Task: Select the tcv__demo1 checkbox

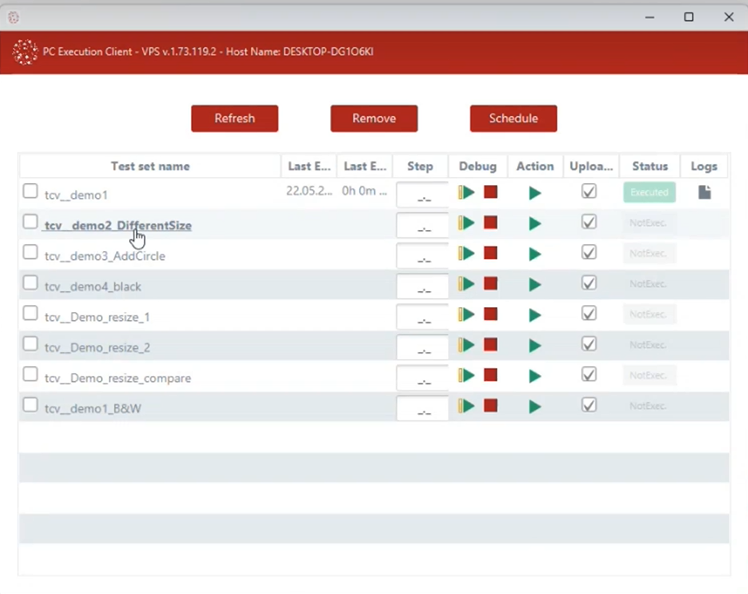Action: pyautogui.click(x=31, y=191)
